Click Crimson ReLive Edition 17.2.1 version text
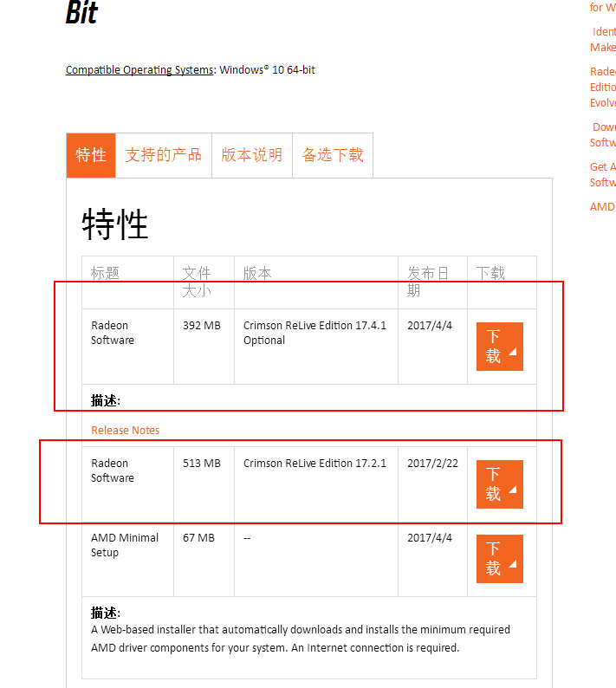This screenshot has height=688, width=616. (314, 464)
